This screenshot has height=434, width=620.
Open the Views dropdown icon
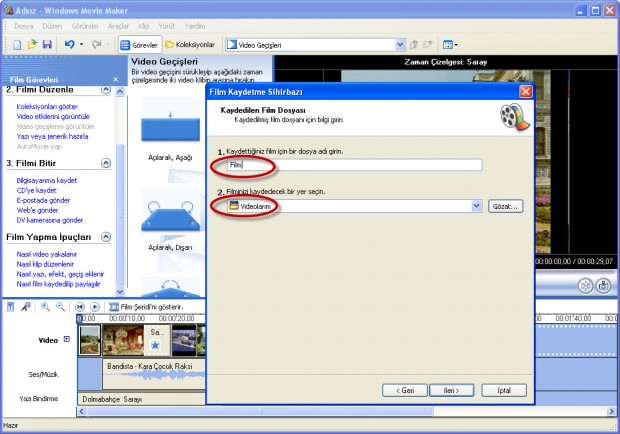tap(450, 45)
